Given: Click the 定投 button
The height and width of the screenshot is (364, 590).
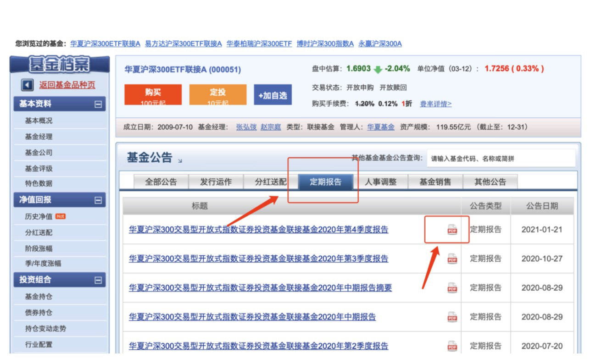Looking at the screenshot, I should [218, 95].
